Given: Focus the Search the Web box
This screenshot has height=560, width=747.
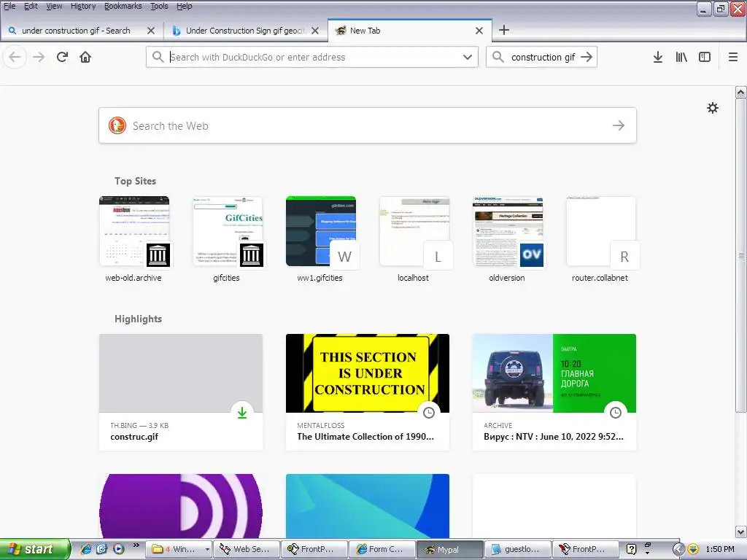Looking at the screenshot, I should point(368,125).
